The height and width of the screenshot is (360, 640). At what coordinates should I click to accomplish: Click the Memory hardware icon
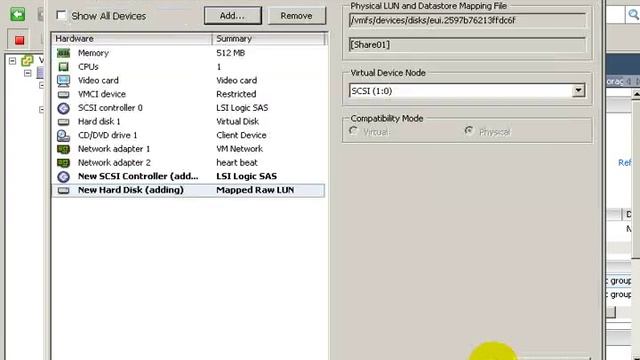[x=63, y=53]
